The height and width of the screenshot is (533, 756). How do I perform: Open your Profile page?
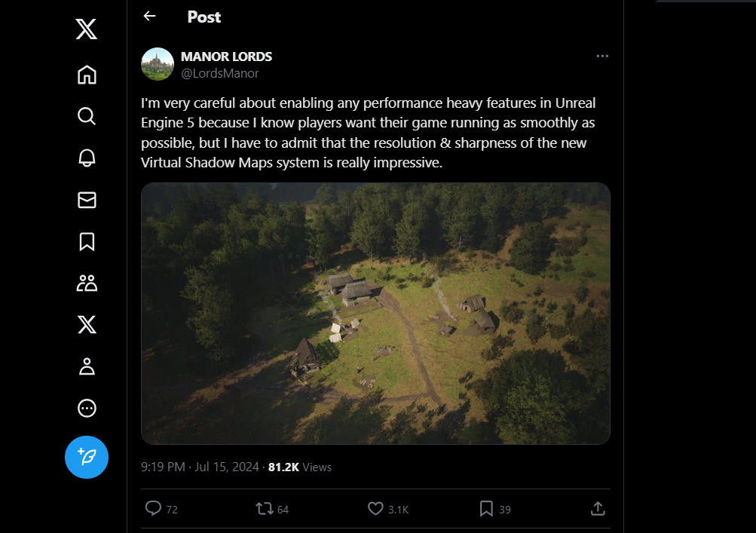click(87, 366)
